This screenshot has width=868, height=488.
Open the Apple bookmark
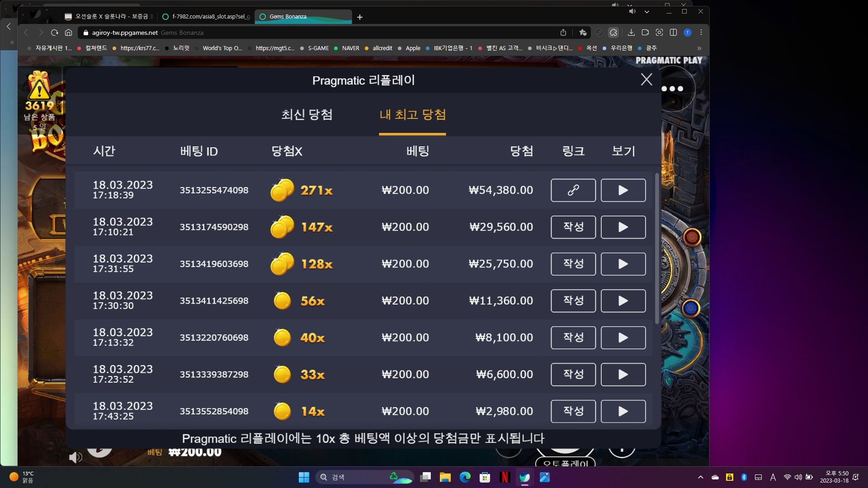pyautogui.click(x=409, y=48)
